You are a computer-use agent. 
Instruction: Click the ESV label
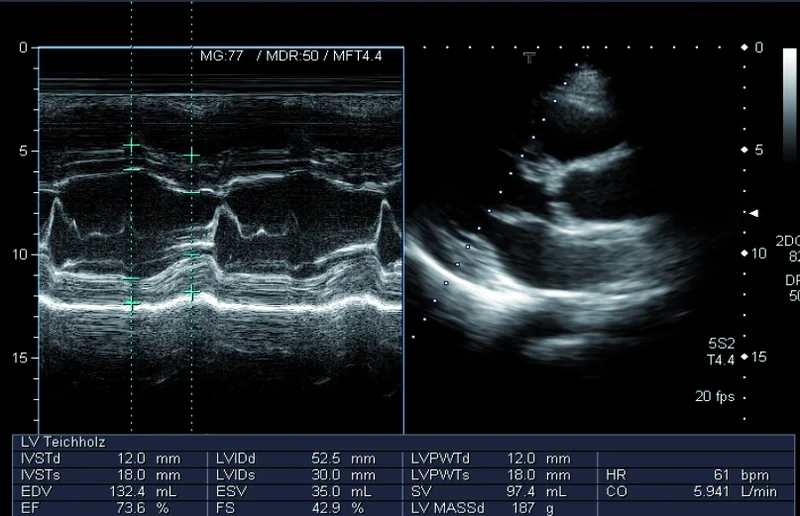coord(231,492)
